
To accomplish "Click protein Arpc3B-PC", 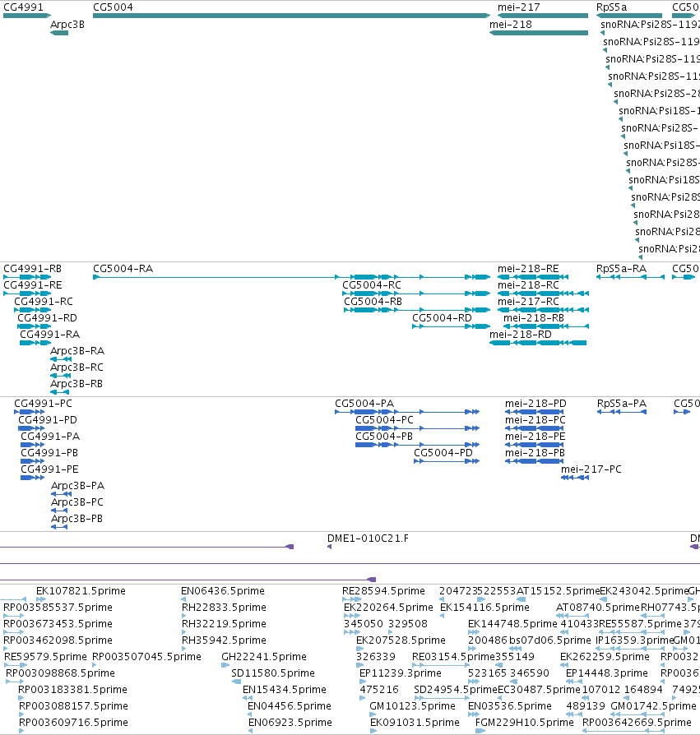I will [76, 502].
